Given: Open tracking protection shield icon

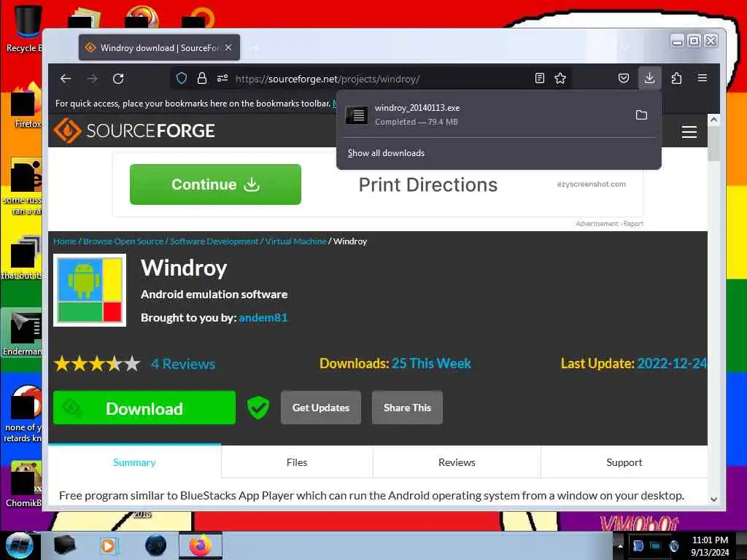Looking at the screenshot, I should click(x=182, y=79).
